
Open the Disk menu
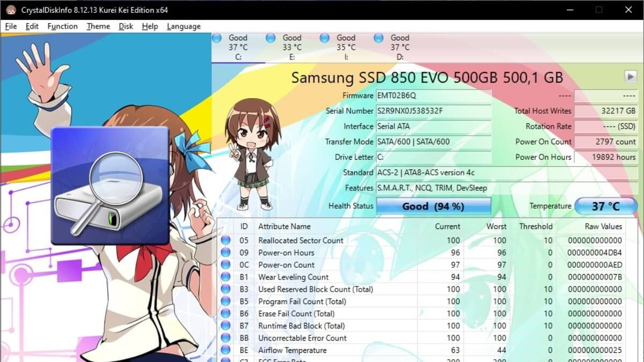click(126, 26)
